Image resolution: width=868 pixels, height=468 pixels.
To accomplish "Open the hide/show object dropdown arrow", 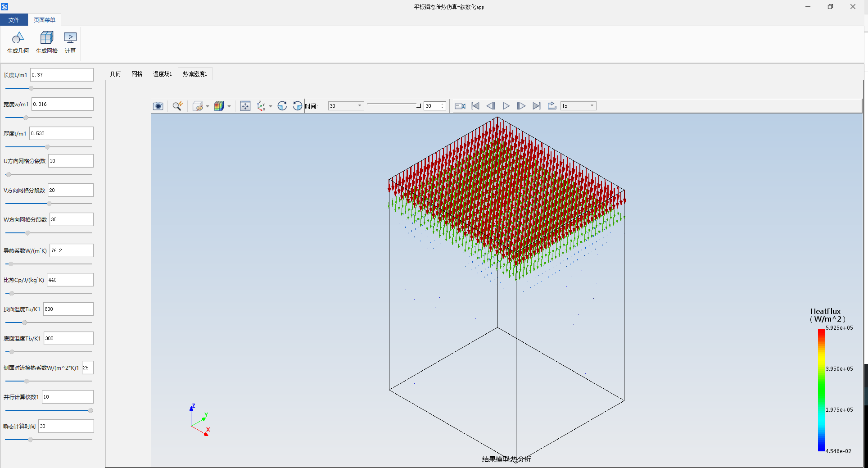I will [x=208, y=106].
